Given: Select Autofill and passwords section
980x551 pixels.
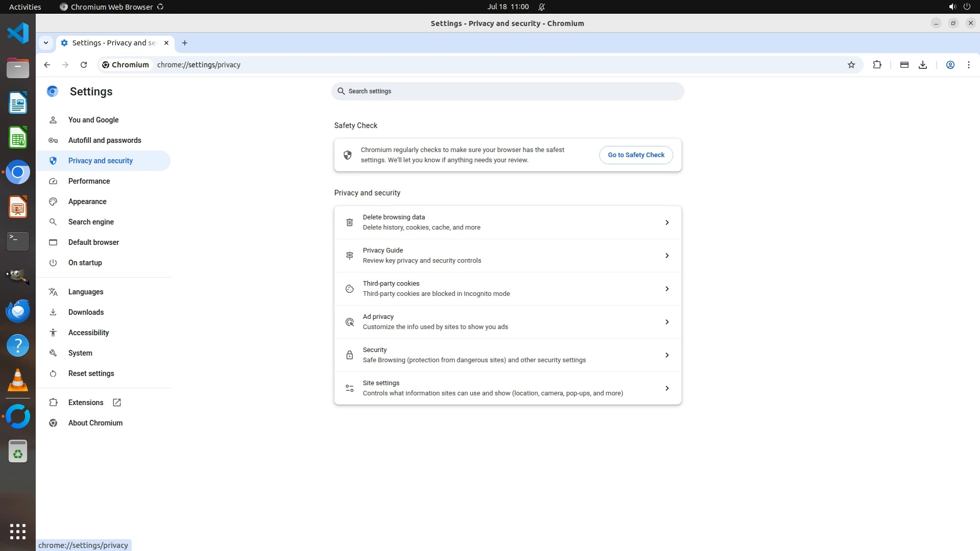Looking at the screenshot, I should coord(105,140).
